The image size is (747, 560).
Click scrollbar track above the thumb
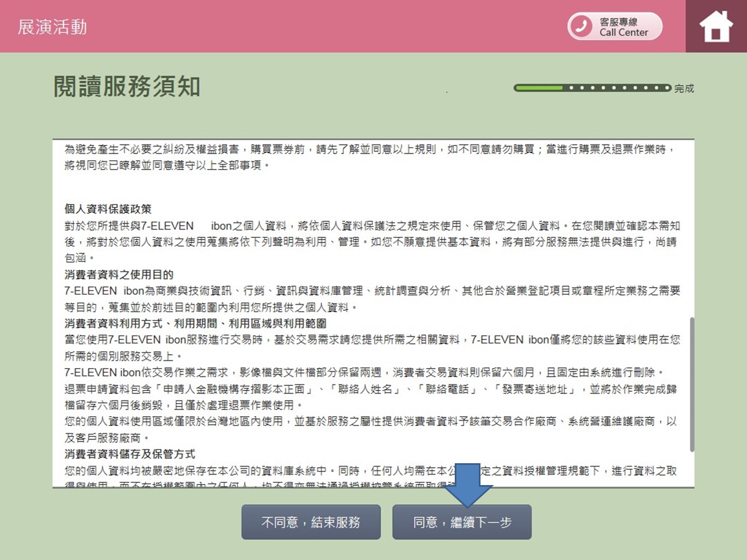pos(692,230)
